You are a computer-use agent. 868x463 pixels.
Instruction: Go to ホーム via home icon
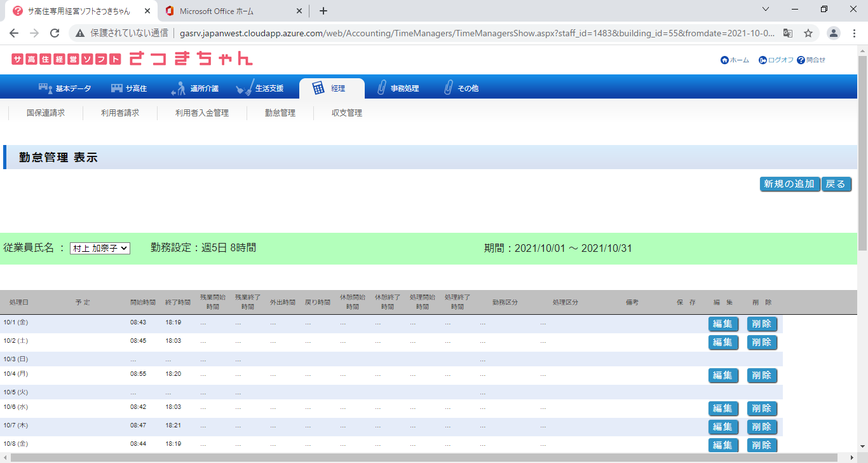tap(724, 60)
